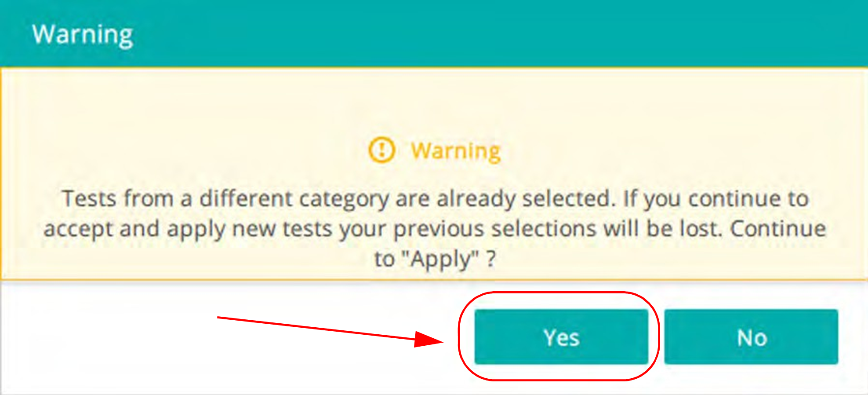This screenshot has width=868, height=395.
Task: Click the question mark after "Apply"
Action: (491, 259)
